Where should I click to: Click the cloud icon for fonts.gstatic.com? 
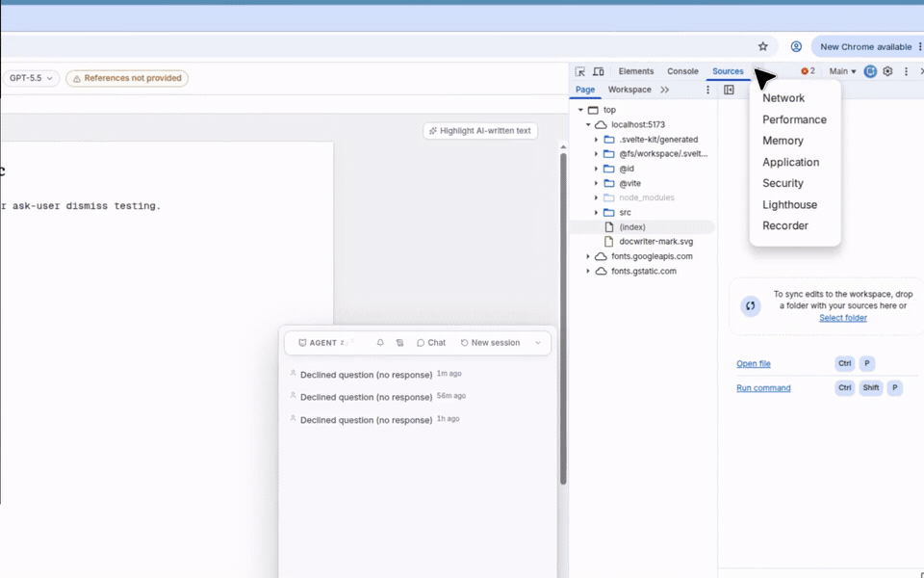(601, 272)
